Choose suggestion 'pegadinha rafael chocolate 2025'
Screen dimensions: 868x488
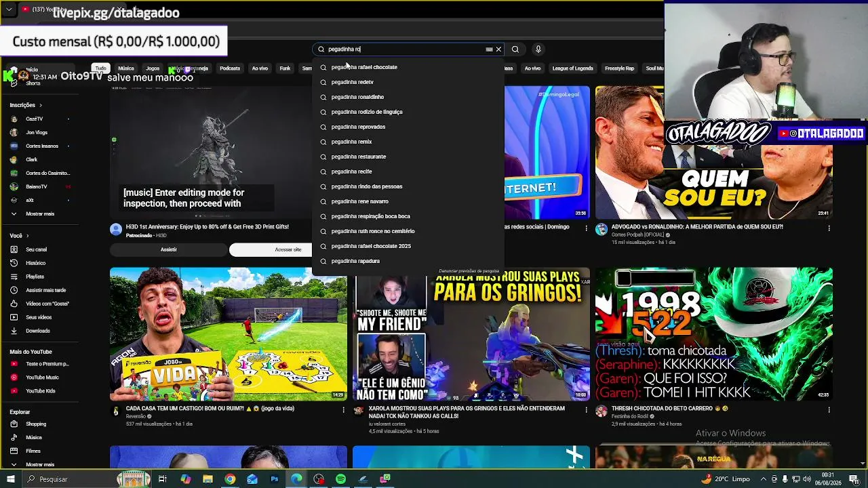click(x=408, y=246)
